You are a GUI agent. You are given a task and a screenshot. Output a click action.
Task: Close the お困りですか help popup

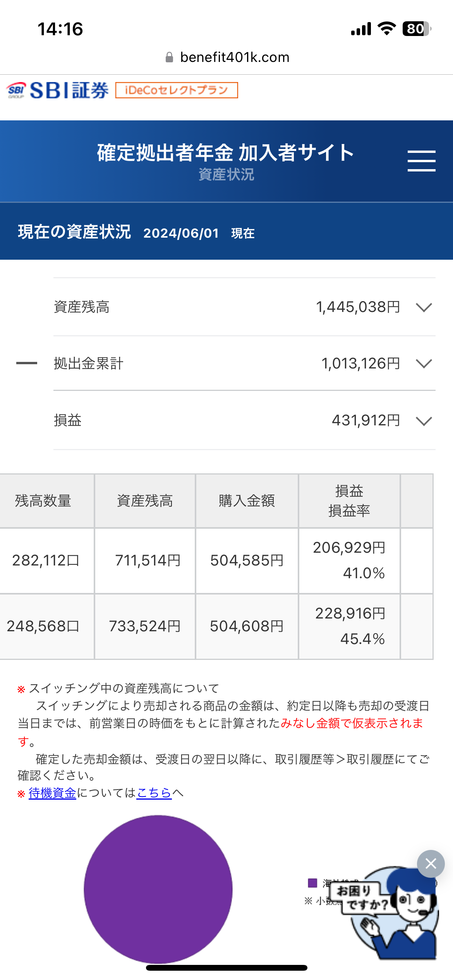point(431,863)
